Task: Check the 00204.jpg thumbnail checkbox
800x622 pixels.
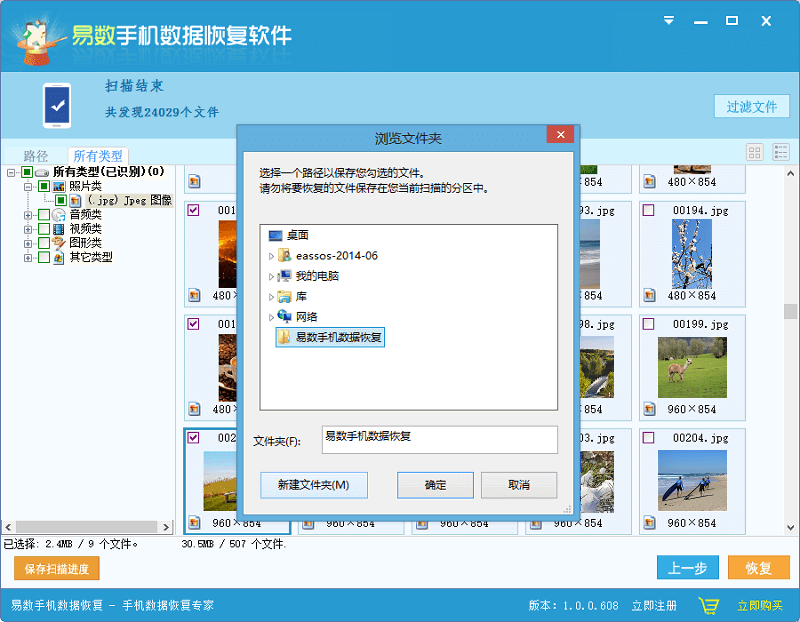Action: [x=648, y=438]
